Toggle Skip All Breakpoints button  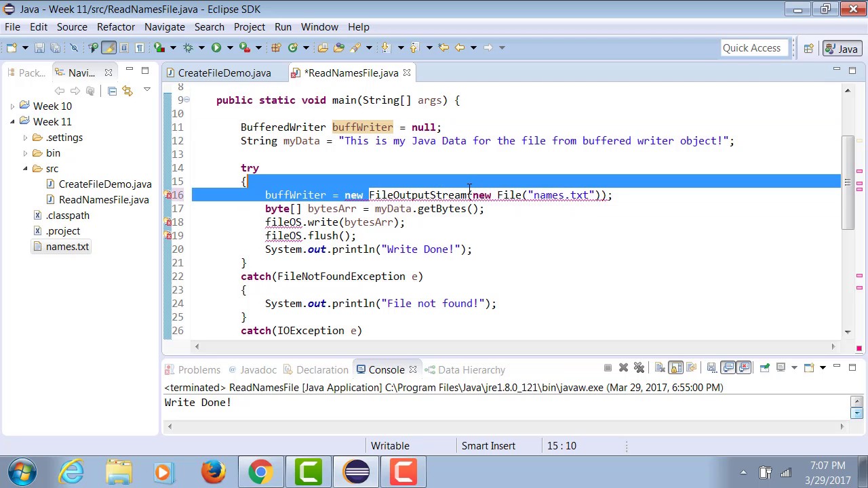(74, 47)
